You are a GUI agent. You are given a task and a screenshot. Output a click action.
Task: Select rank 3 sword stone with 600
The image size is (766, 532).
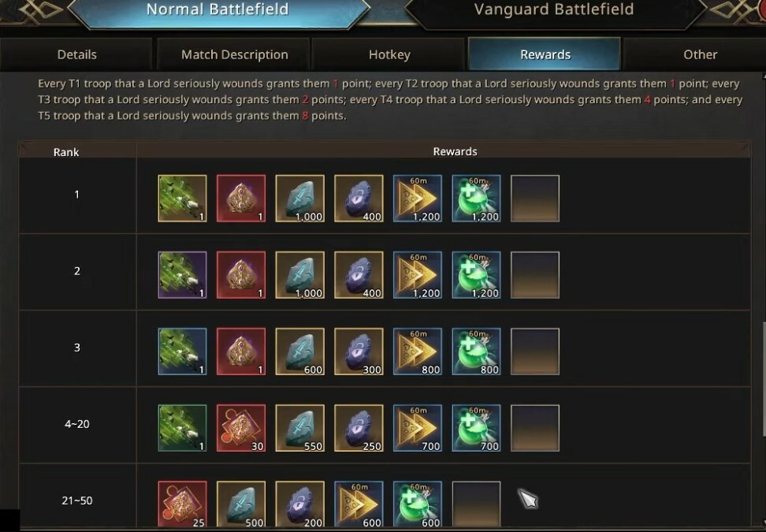pyautogui.click(x=300, y=352)
